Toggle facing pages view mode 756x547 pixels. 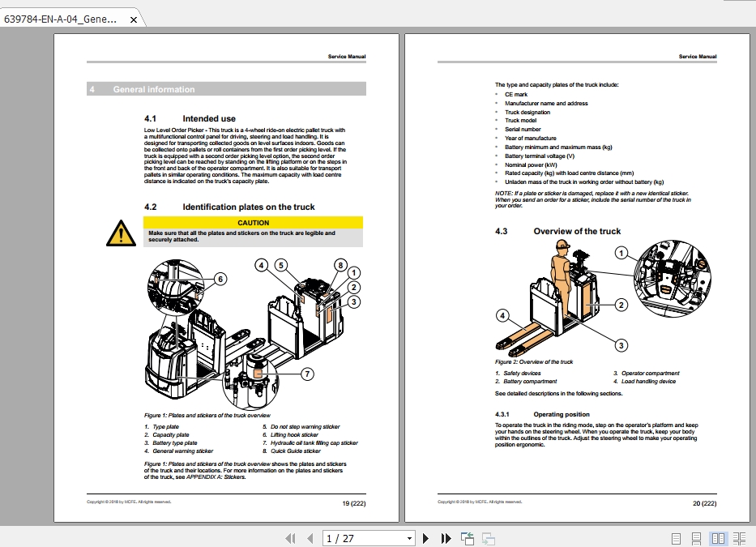click(x=719, y=537)
